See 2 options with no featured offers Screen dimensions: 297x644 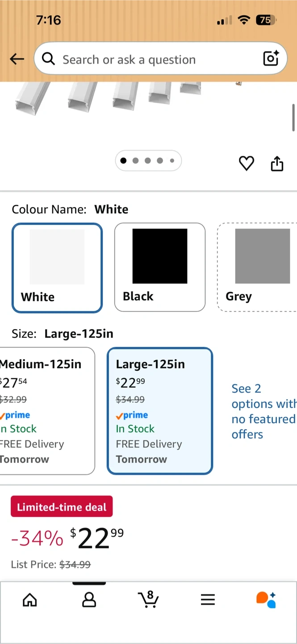click(263, 411)
